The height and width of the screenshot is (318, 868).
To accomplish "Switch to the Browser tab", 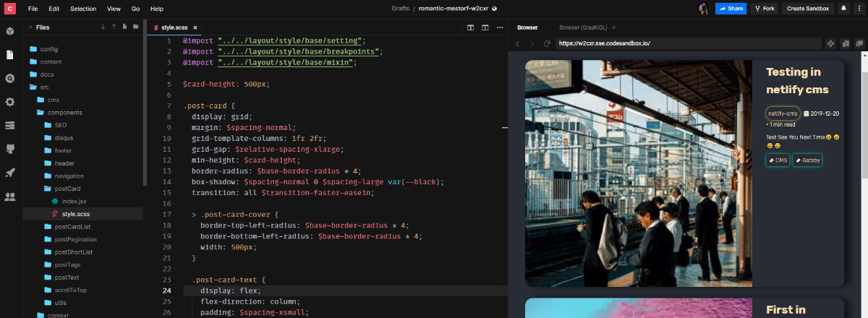I will (527, 27).
